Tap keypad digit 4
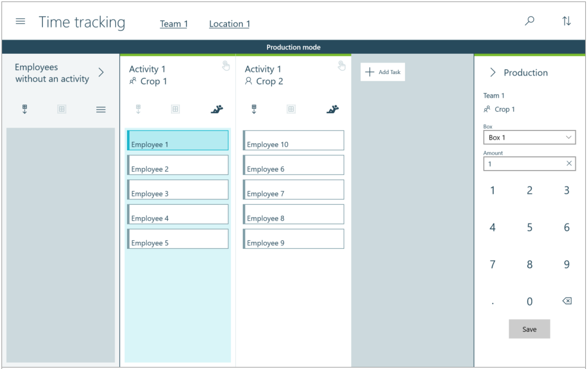The height and width of the screenshot is (369, 588). point(492,227)
